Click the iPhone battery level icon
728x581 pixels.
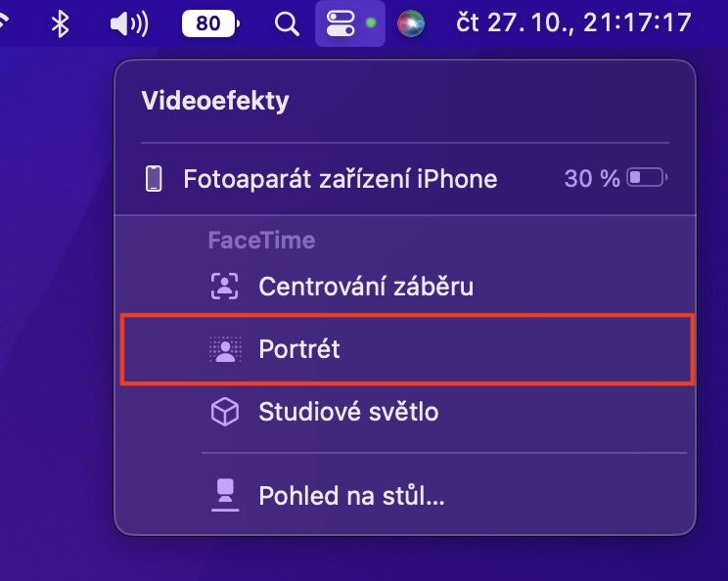click(648, 179)
